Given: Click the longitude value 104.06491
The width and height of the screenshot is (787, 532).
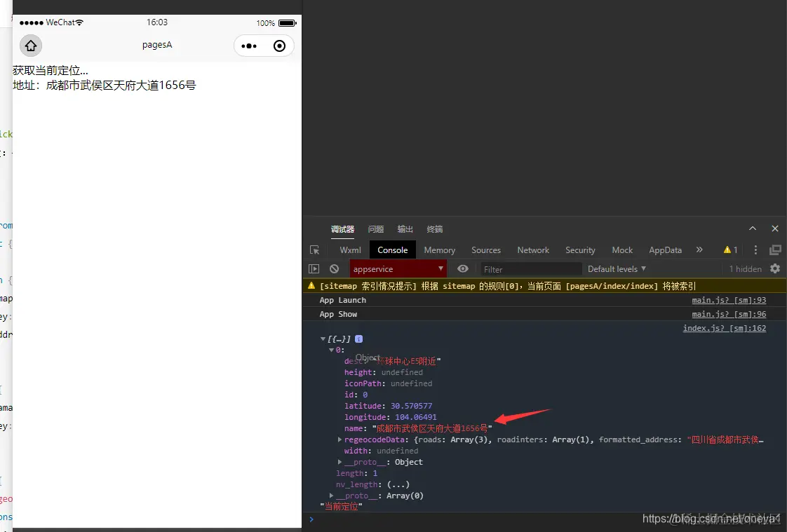Looking at the screenshot, I should [x=415, y=417].
